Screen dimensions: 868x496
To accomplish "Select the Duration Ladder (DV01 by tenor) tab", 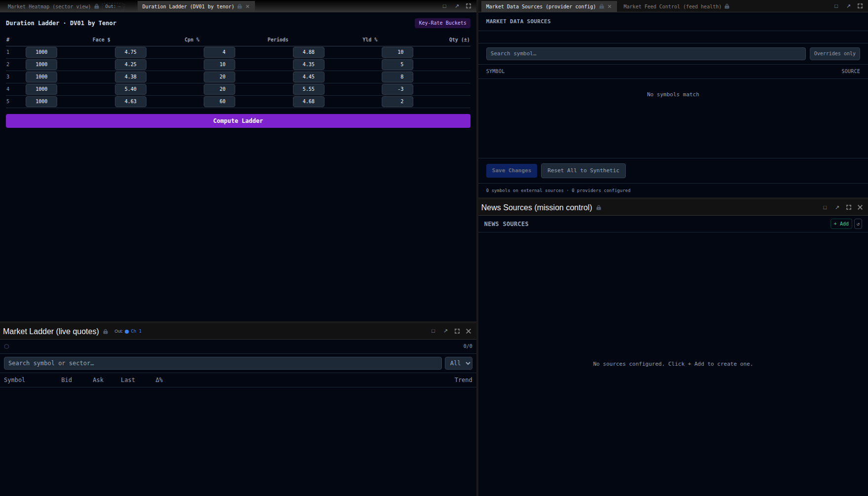I will [x=188, y=6].
